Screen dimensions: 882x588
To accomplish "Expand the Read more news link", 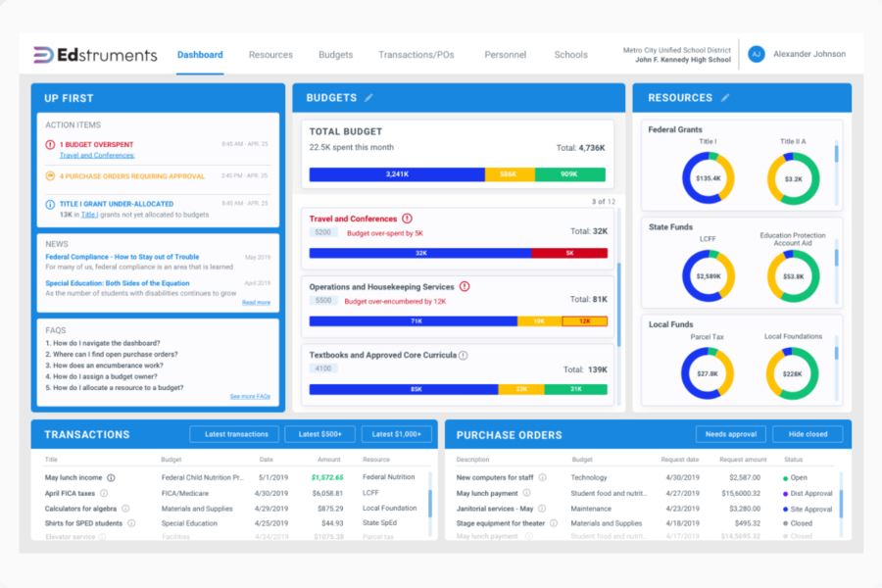I will (x=256, y=303).
